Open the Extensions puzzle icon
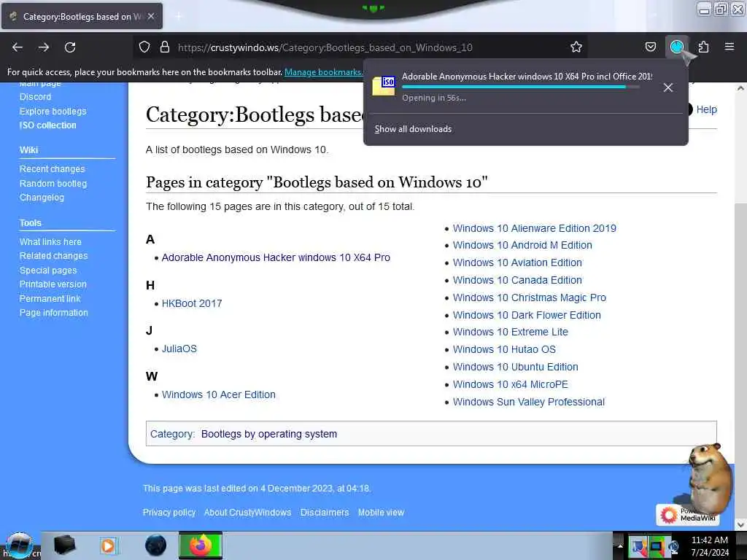This screenshot has width=747, height=560. pos(703,47)
